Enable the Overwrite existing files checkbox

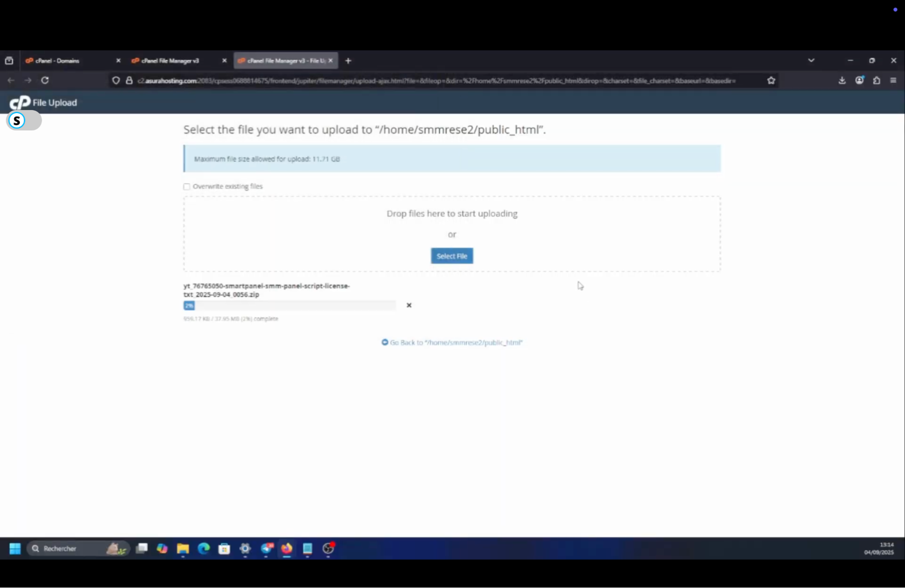187,186
